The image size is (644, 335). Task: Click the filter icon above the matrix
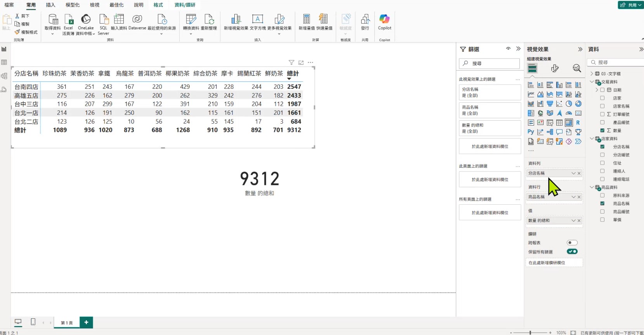[291, 62]
